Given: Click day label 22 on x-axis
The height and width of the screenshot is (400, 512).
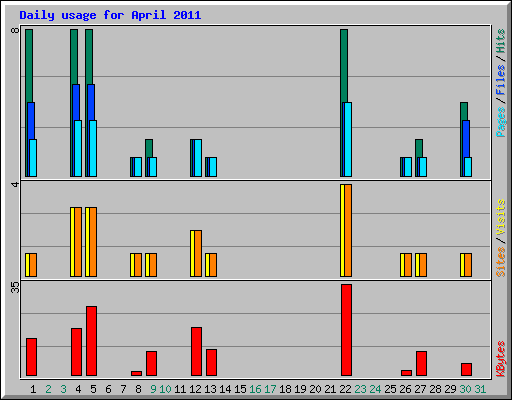Looking at the screenshot, I should point(345,389).
